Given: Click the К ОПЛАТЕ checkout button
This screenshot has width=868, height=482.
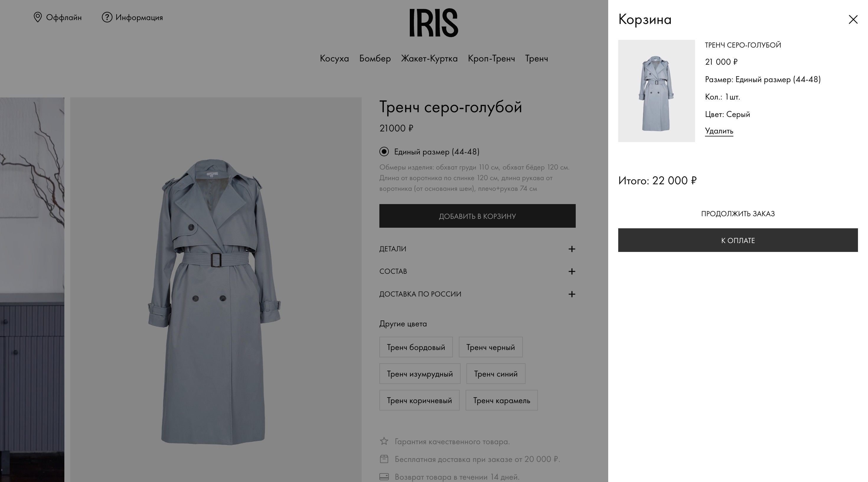Looking at the screenshot, I should 738,240.
